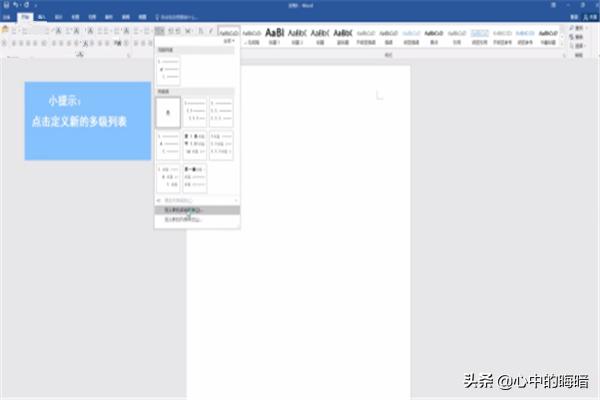The image size is (600, 400).
Task: Switch to the References tab
Action: pyautogui.click(x=92, y=17)
